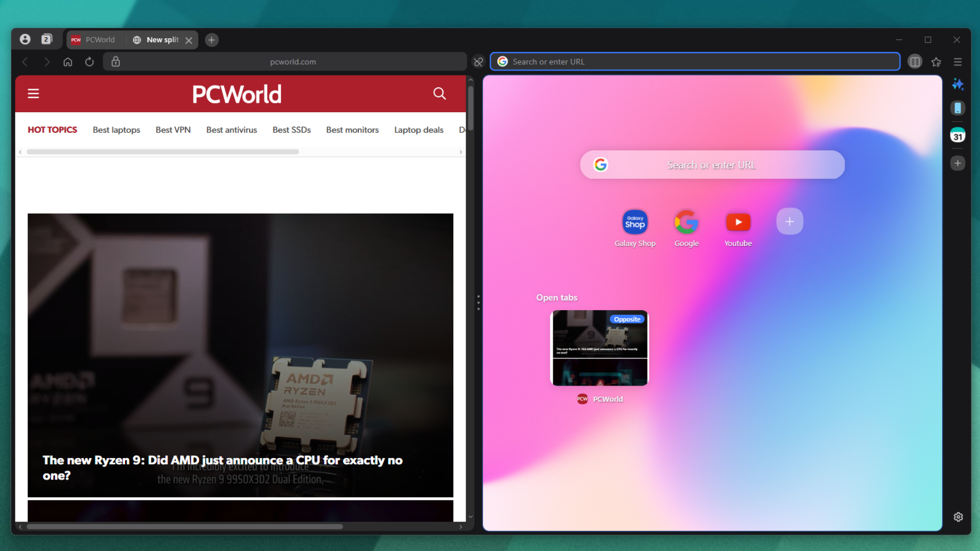Open the Best laptops link on PCWorld
Screen dimensions: 980x551
click(116, 130)
